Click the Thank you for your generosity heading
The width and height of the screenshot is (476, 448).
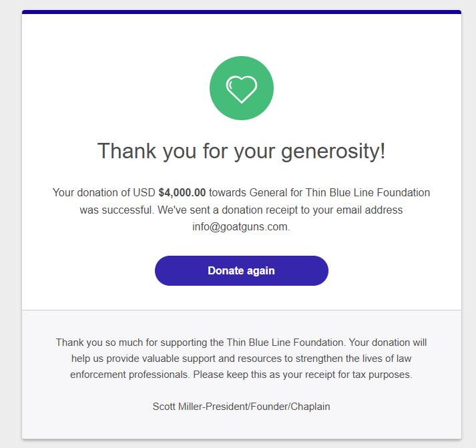pyautogui.click(x=242, y=151)
